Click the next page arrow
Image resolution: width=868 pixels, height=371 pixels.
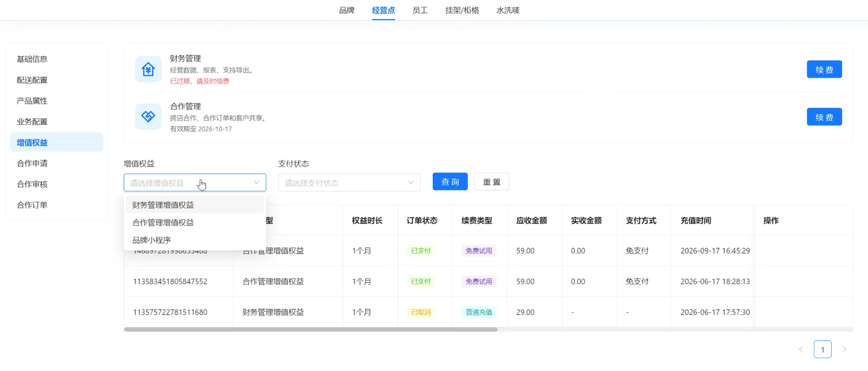pyautogui.click(x=844, y=349)
